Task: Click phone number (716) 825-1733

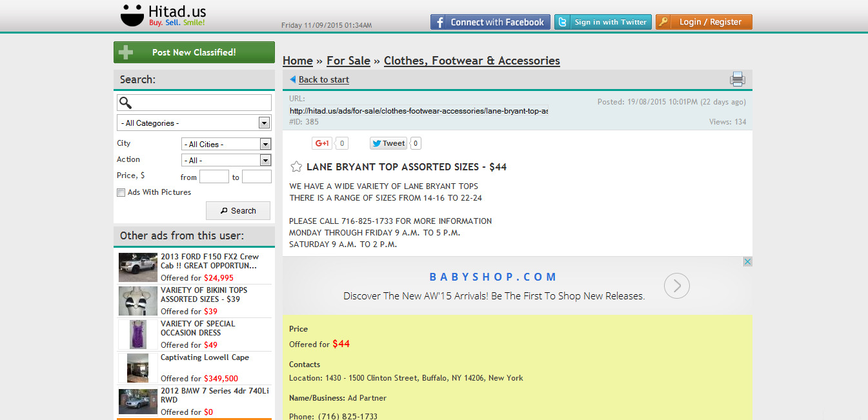Action: click(x=348, y=417)
